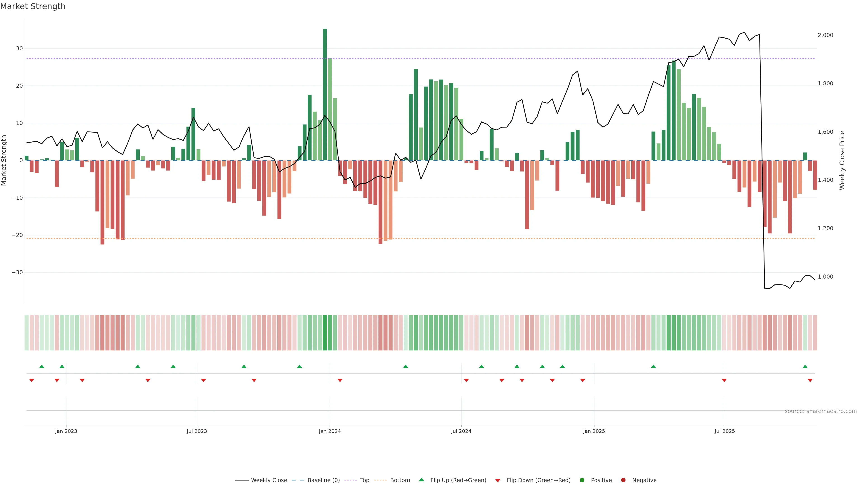The height and width of the screenshot is (488, 868).
Task: Click the 2,000 right axis tick label
Action: [x=825, y=35]
